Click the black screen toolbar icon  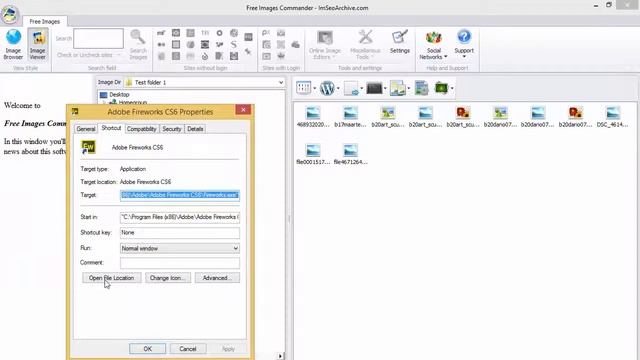374,88
